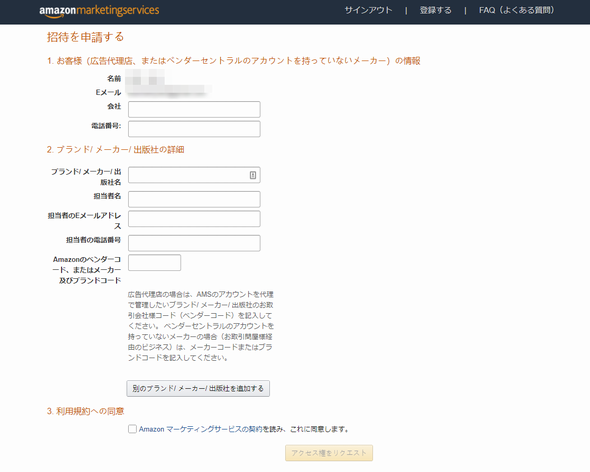Focus the Amazon vendor code field
The image size is (590, 472).
click(x=154, y=263)
